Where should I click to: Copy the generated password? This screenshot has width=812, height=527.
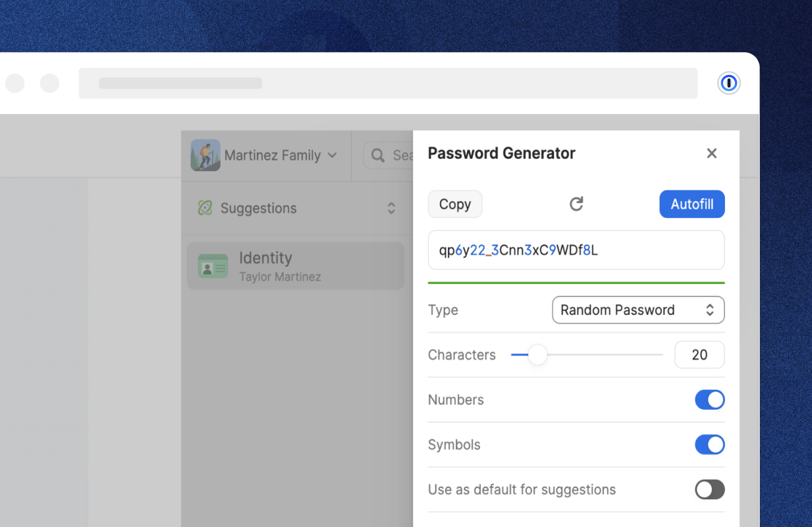click(x=455, y=204)
